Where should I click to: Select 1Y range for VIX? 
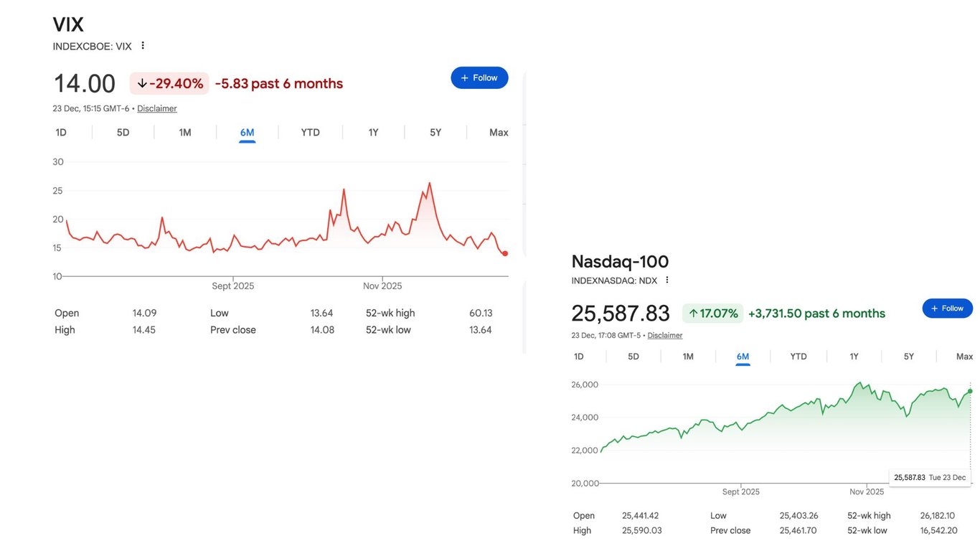(x=373, y=133)
